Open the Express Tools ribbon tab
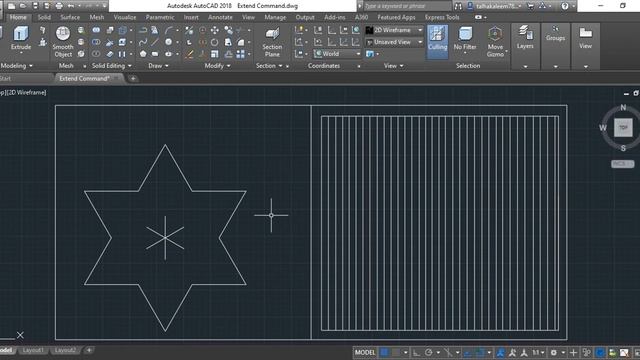Screen dimensions: 640x360 pos(442,17)
